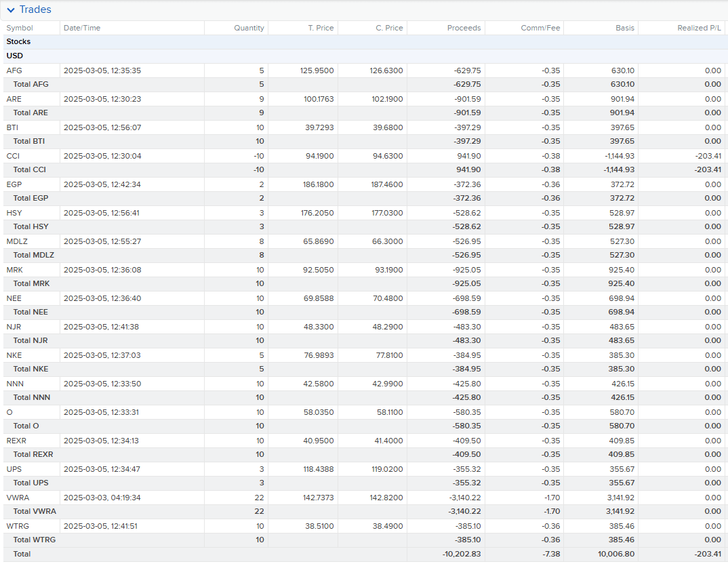Click the MDLZ symbol cell
728x564 pixels.
click(x=17, y=241)
